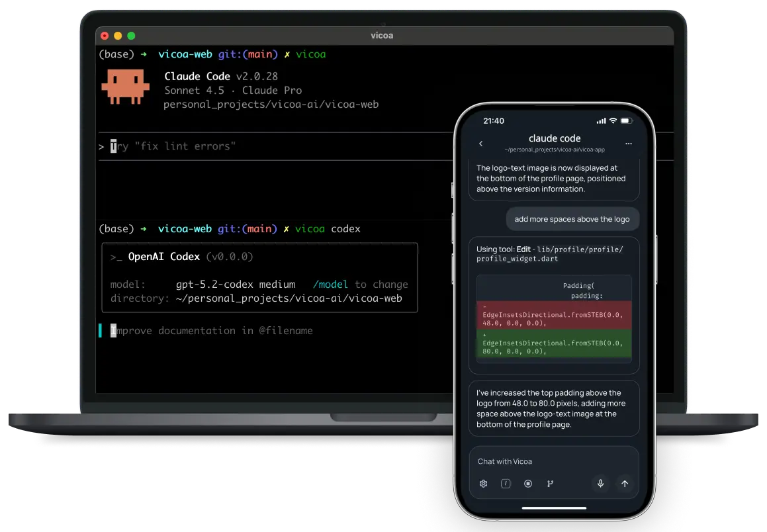
Task: Tap the lib/profile/profile/profile_widget.dart file path
Action: pos(550,254)
